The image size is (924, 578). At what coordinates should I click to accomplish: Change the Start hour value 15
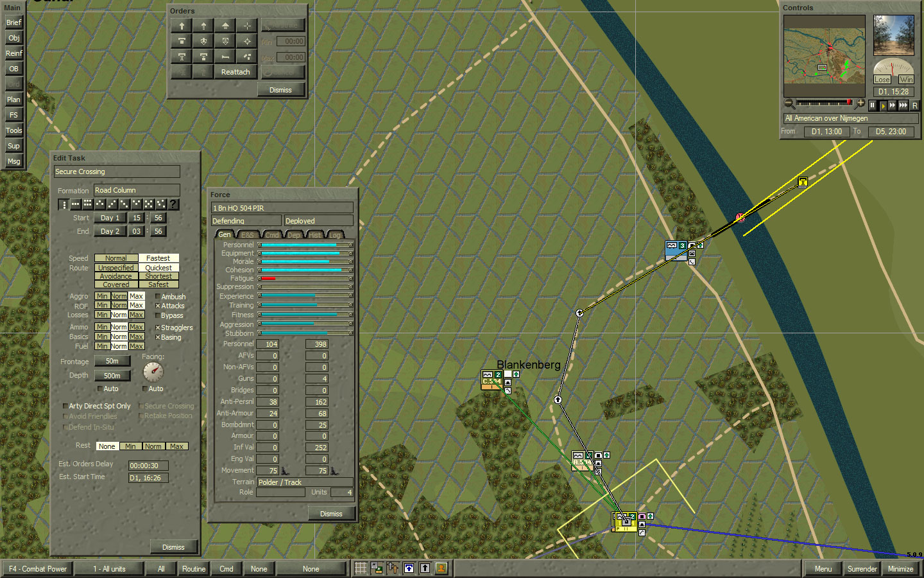pos(137,218)
